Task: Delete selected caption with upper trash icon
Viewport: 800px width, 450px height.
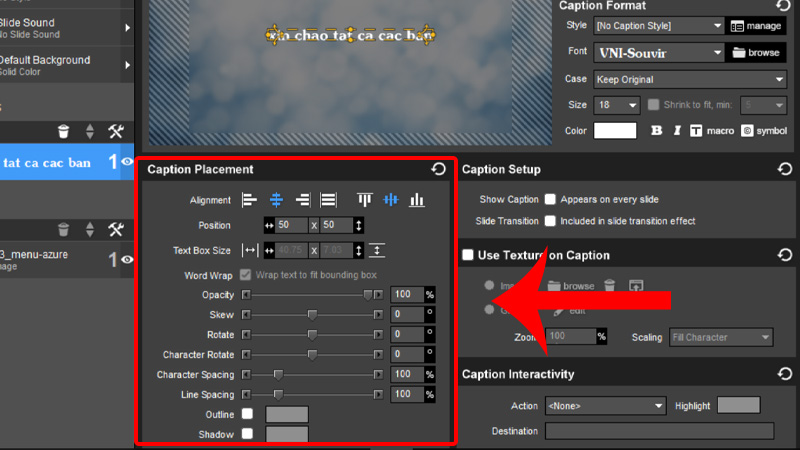Action: [63, 132]
